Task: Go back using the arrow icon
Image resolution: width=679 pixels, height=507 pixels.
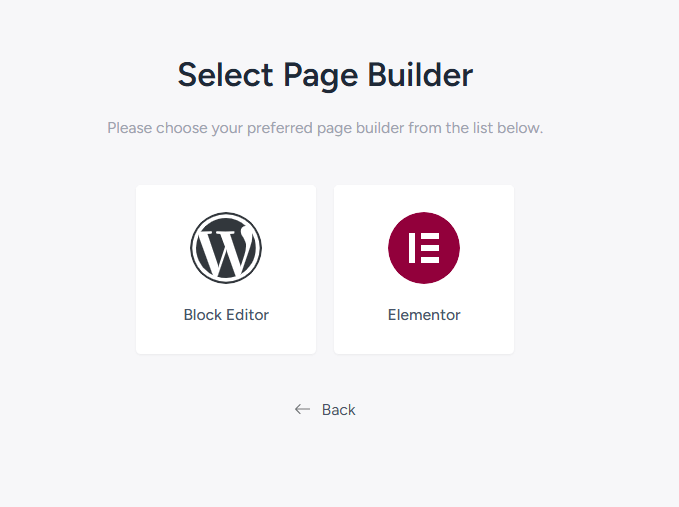Action: pos(302,409)
